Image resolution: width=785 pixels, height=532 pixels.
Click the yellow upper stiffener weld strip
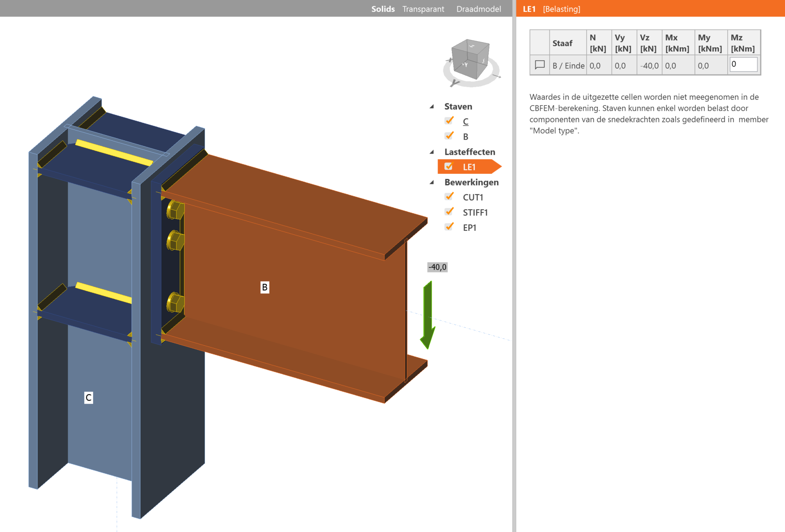coord(114,152)
